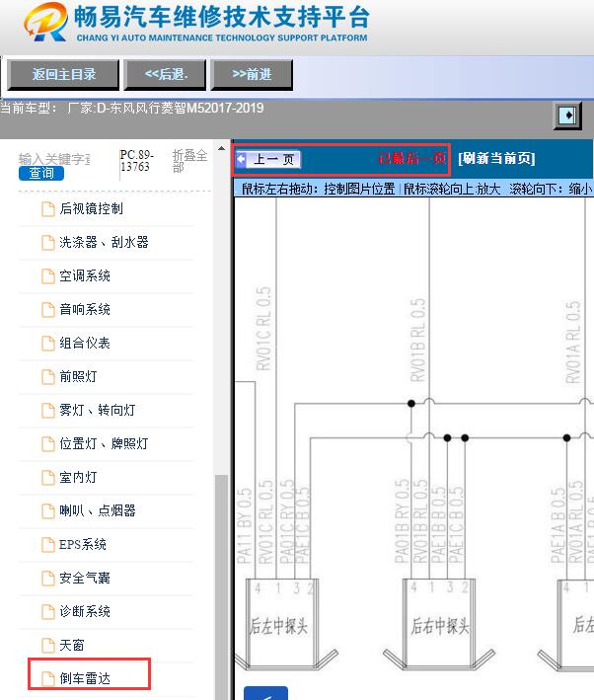Click 已最后一页 red status text
Screen dimensions: 594x700
pyautogui.click(x=411, y=158)
